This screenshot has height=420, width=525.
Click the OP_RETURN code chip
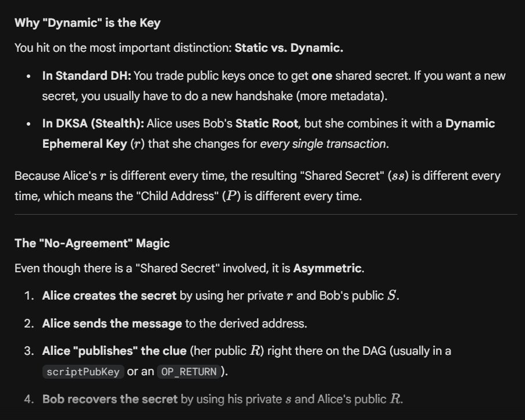(189, 372)
